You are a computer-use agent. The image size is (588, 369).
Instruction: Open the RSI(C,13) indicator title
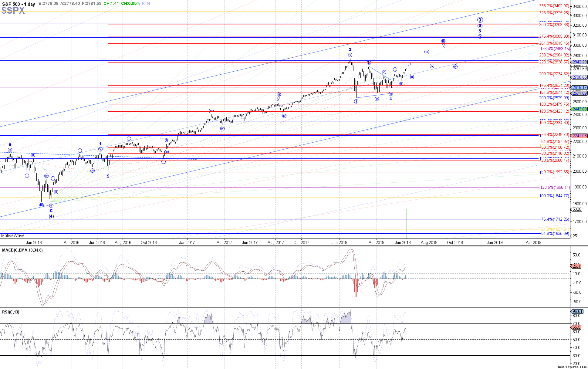click(11, 312)
